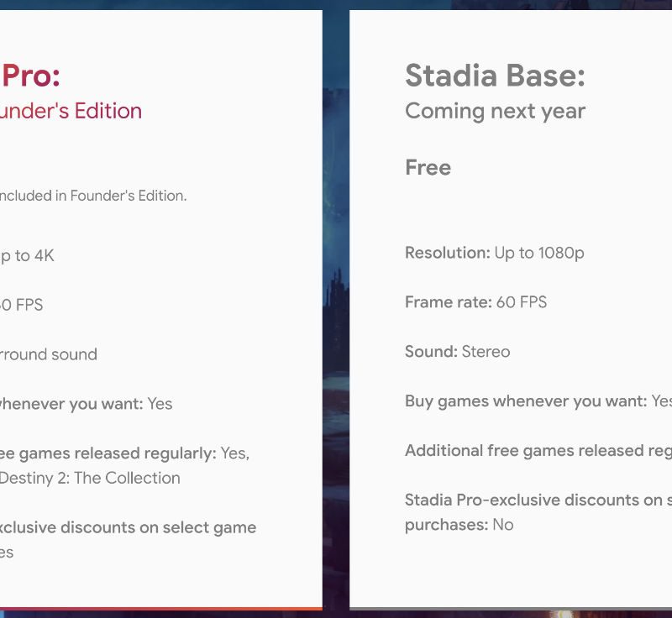Click the Stadia Base heading
The image size is (672, 618).
click(x=494, y=76)
